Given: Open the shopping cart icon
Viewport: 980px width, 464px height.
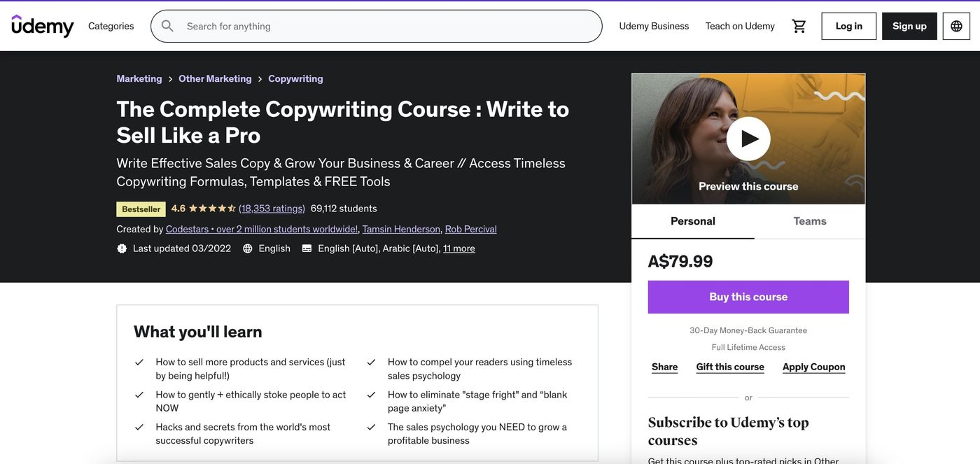Looking at the screenshot, I should pos(799,26).
